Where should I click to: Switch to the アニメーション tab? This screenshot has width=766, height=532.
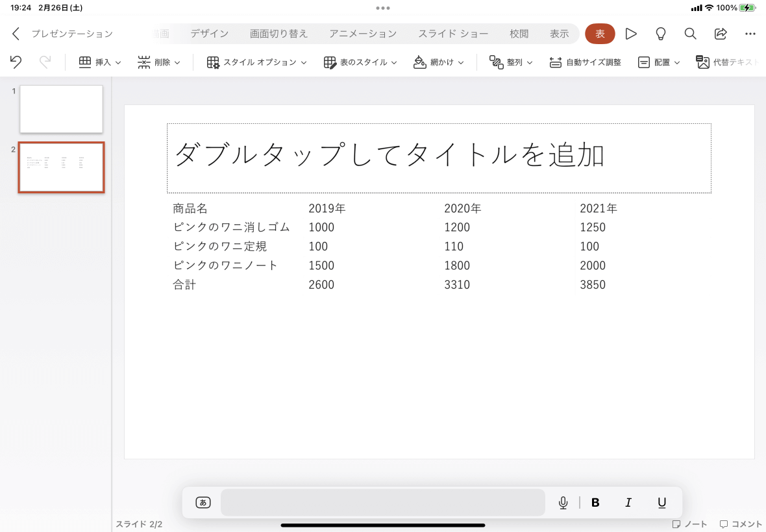(x=363, y=34)
